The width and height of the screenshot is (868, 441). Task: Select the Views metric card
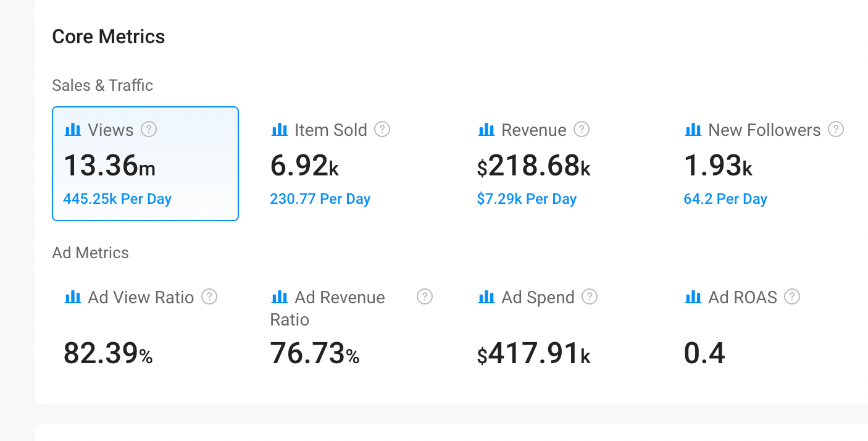click(x=145, y=164)
